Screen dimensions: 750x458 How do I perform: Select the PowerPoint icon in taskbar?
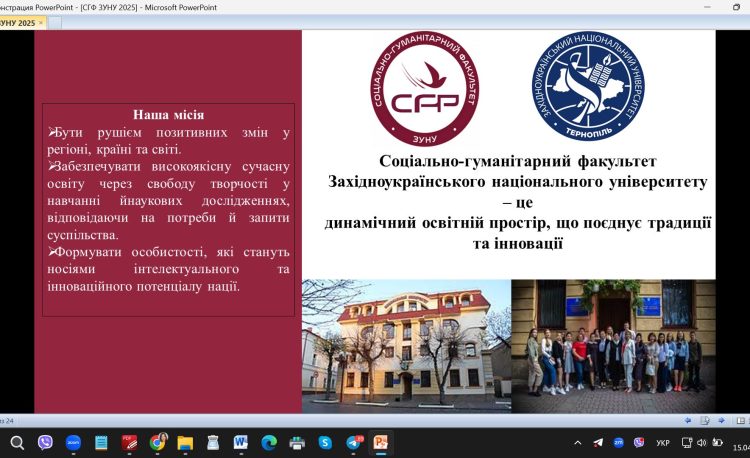point(381,443)
